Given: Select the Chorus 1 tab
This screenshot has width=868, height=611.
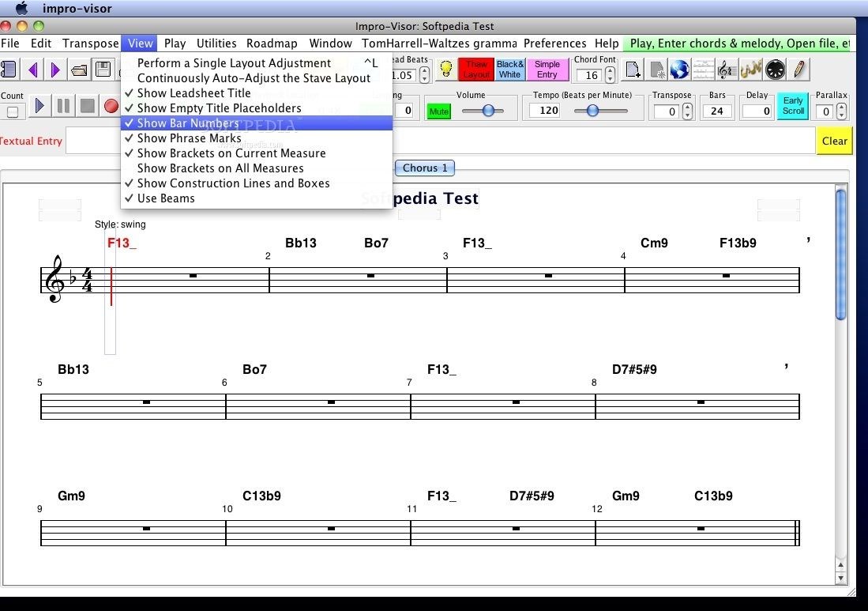Looking at the screenshot, I should pos(425,168).
